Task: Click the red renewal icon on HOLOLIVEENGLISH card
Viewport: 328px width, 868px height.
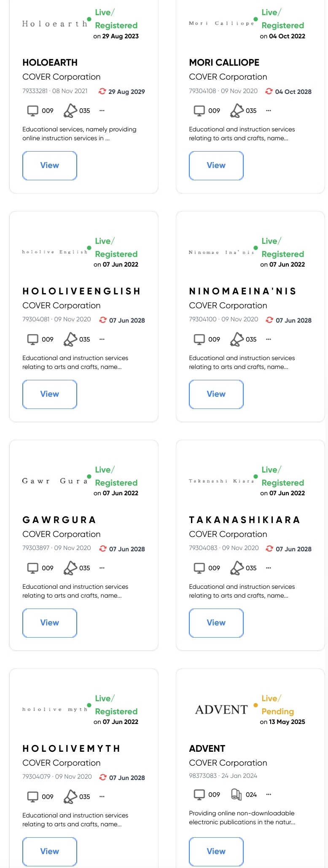Action: (103, 320)
